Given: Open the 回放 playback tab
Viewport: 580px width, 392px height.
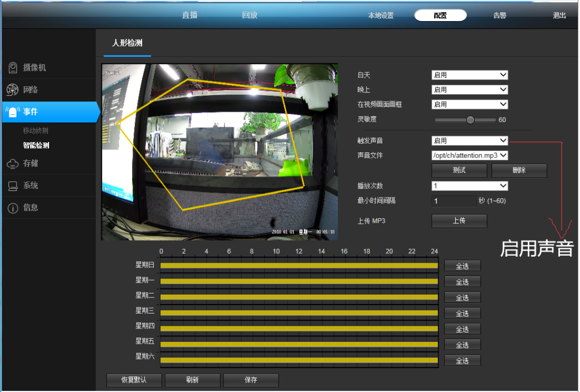Looking at the screenshot, I should 250,15.
